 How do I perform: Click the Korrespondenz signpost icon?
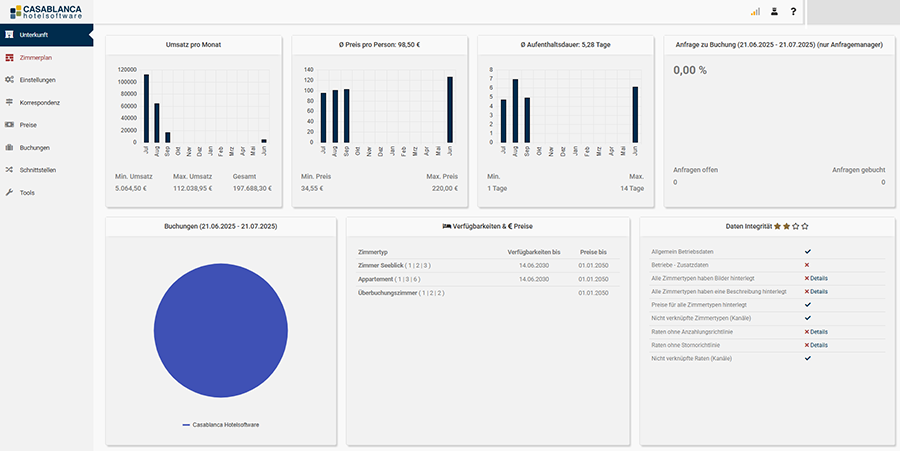[x=9, y=102]
